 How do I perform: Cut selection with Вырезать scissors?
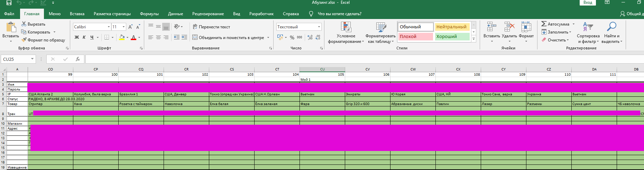tap(33, 24)
